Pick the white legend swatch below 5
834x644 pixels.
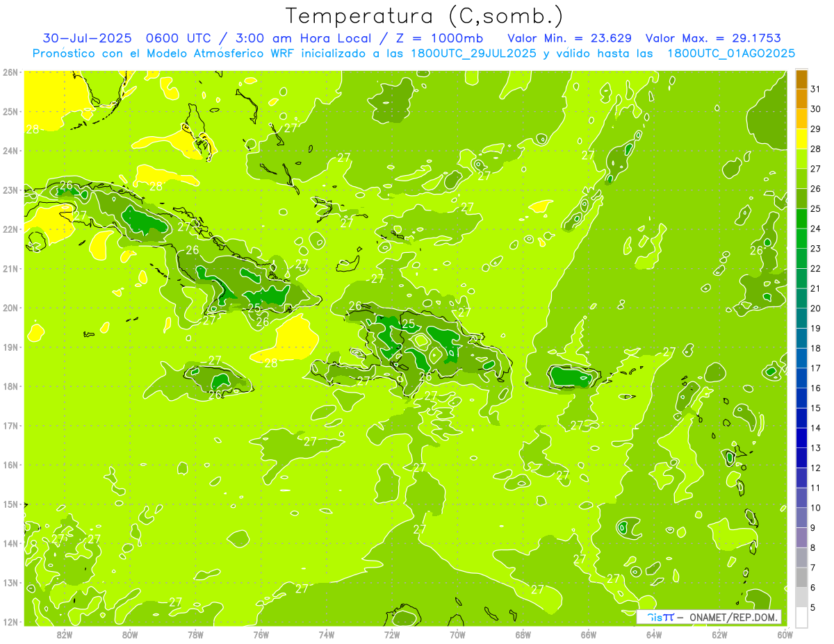click(x=801, y=617)
